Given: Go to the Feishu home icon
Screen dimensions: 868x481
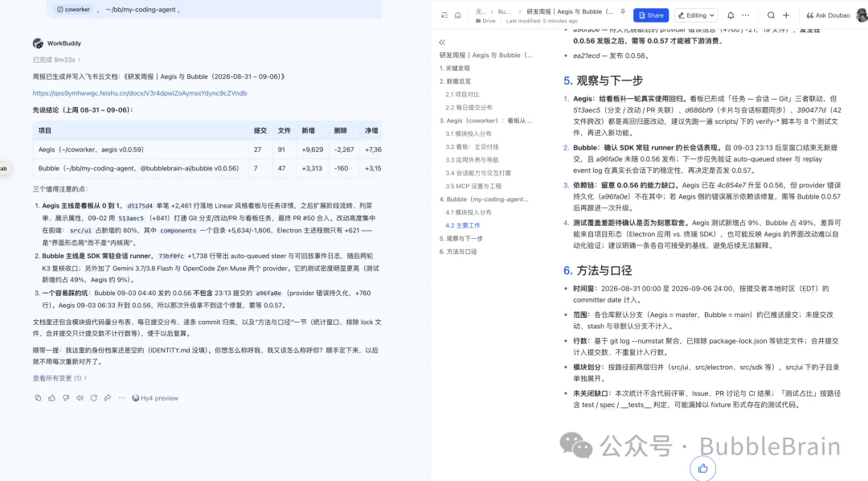Looking at the screenshot, I should (458, 15).
